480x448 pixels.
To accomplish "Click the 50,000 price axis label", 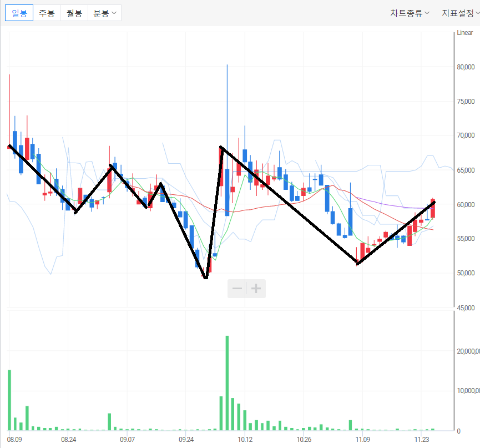I will 466,273.
